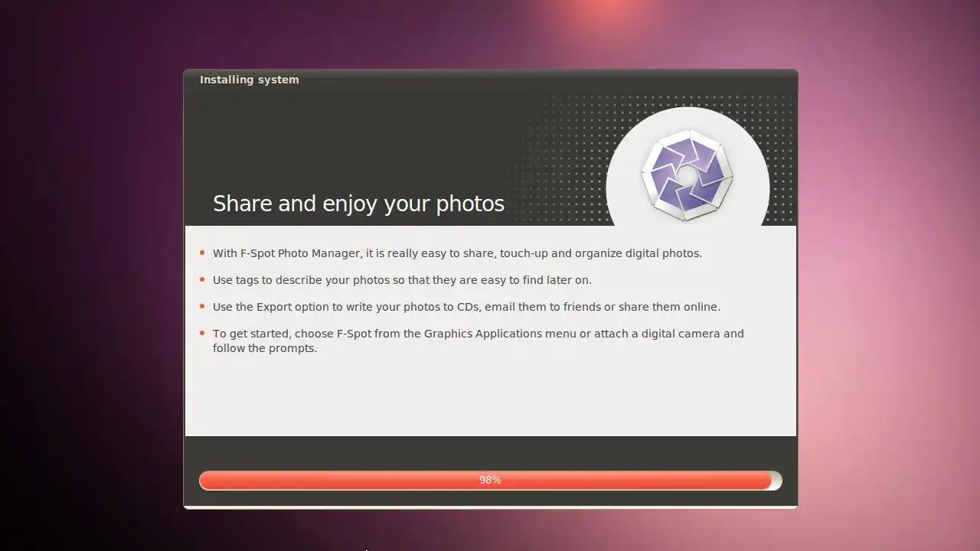This screenshot has height=551, width=980.
Task: Click the line "Use tags to describe your photos"
Action: click(402, 280)
